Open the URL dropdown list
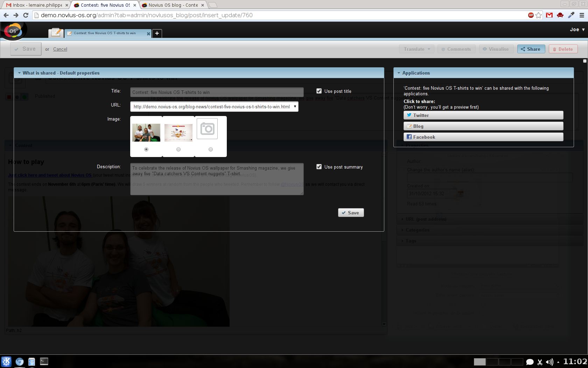The width and height of the screenshot is (588, 368). pyautogui.click(x=295, y=107)
